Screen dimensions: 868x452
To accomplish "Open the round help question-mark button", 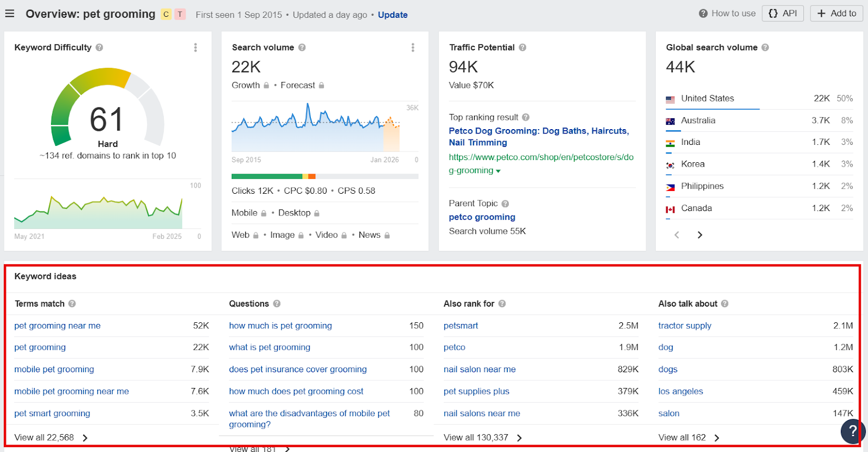I will [x=853, y=431].
